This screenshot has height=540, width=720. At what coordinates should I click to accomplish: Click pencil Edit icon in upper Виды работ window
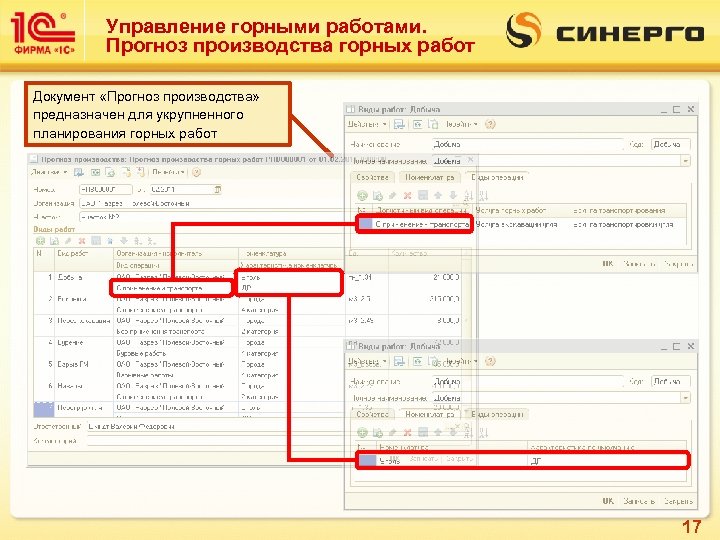(392, 196)
